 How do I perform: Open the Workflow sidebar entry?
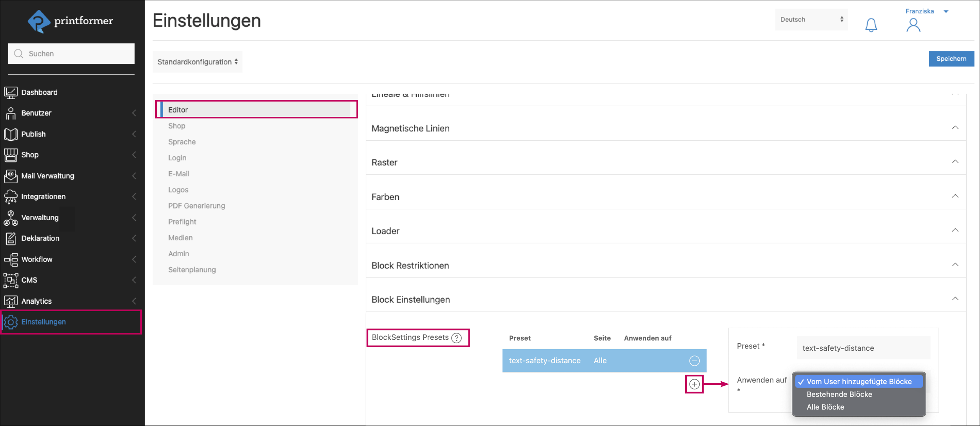[x=37, y=259]
